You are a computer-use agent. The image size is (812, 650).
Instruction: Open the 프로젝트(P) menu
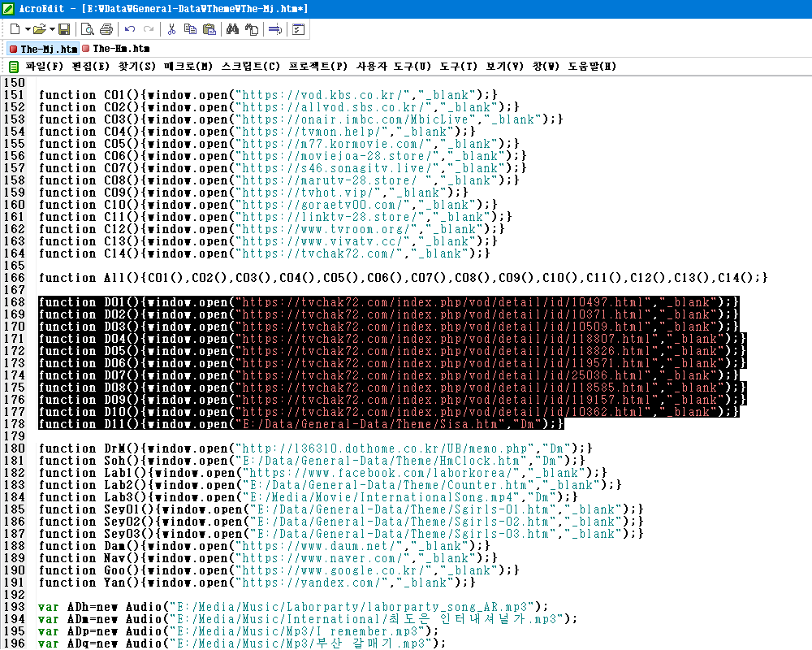(x=318, y=67)
